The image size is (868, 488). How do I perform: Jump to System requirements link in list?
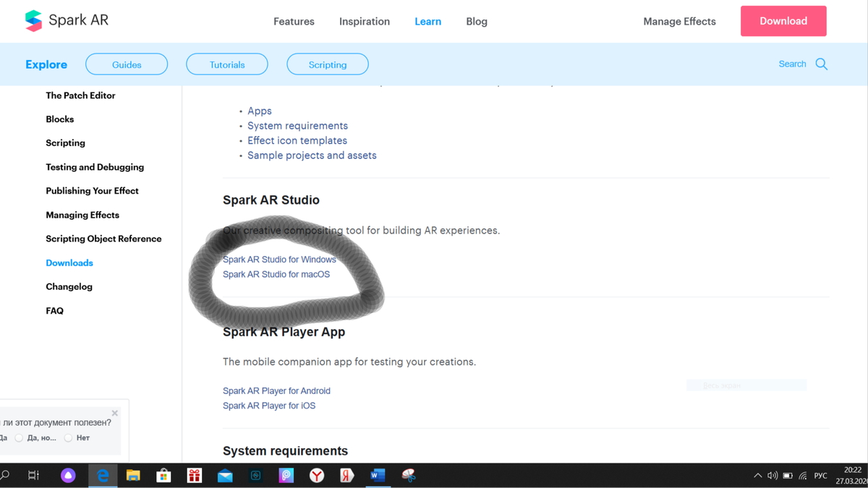tap(297, 126)
